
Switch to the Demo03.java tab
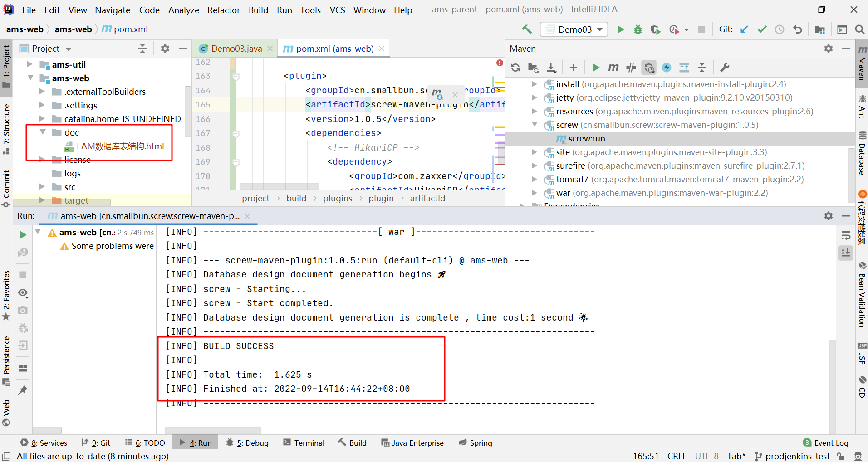(236, 49)
